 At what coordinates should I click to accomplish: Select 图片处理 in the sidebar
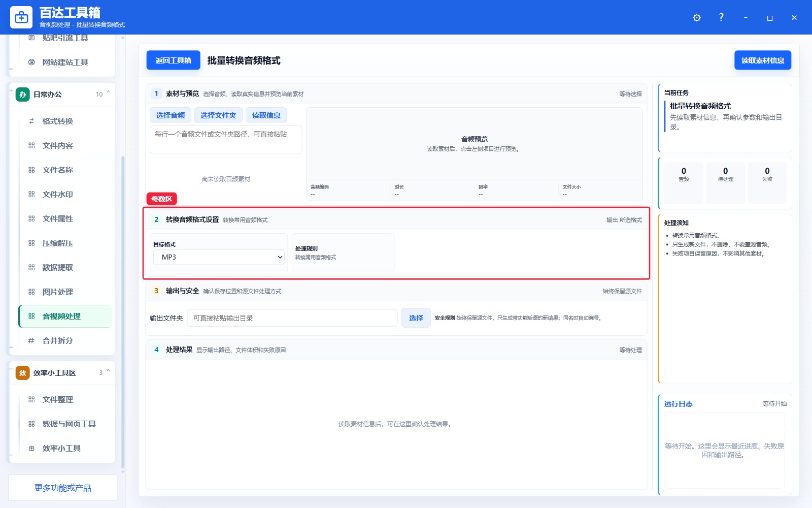pos(65,292)
